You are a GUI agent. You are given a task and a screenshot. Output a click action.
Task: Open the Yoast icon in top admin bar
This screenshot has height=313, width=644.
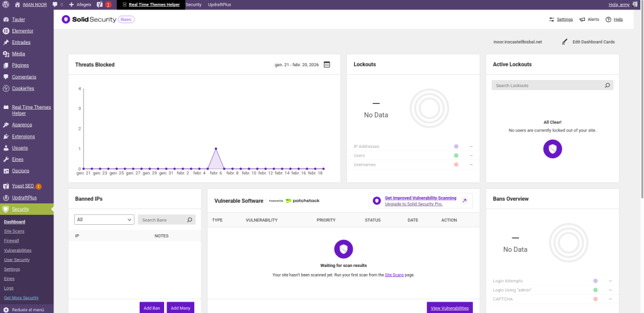[99, 4]
